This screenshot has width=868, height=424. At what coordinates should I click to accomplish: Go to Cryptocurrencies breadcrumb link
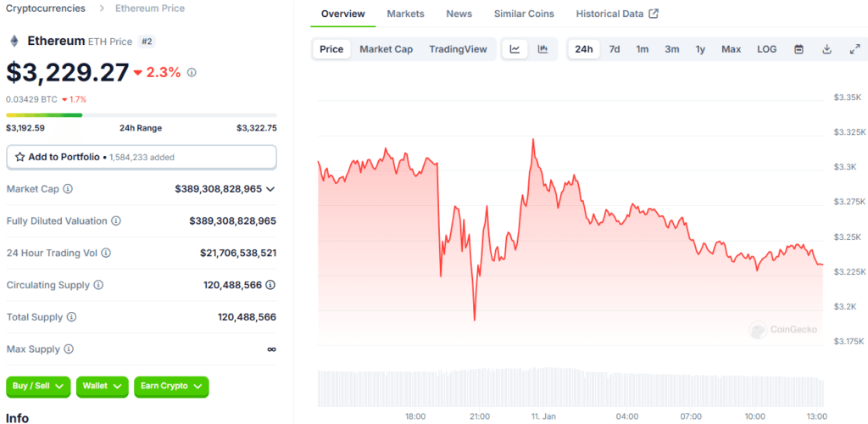[x=46, y=8]
